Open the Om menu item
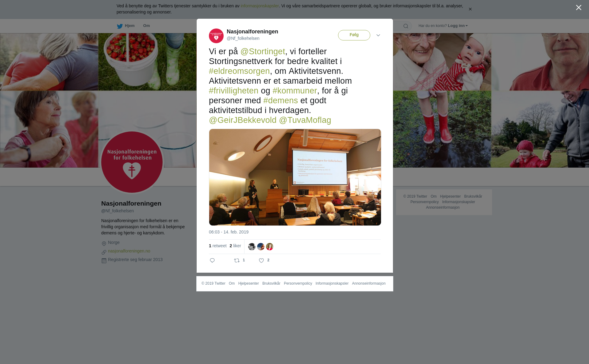The image size is (589, 364). pos(146,26)
